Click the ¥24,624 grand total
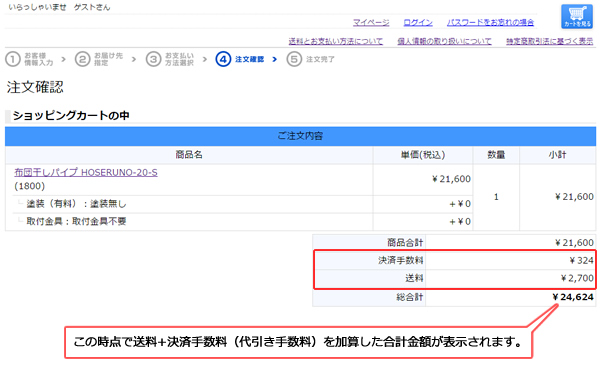600x375 pixels. [573, 297]
